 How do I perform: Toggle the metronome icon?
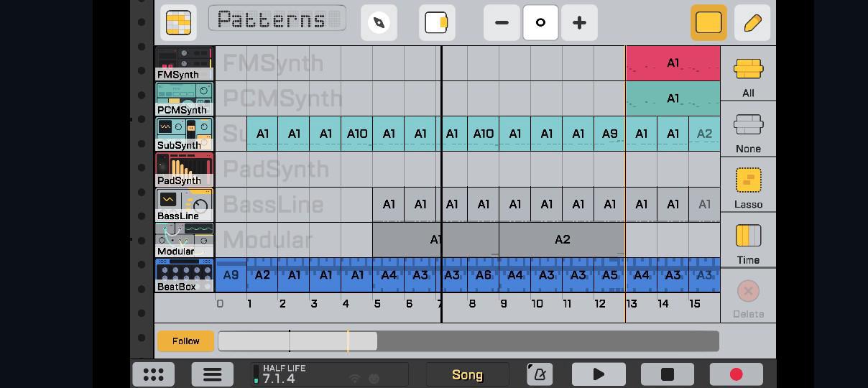tap(540, 374)
